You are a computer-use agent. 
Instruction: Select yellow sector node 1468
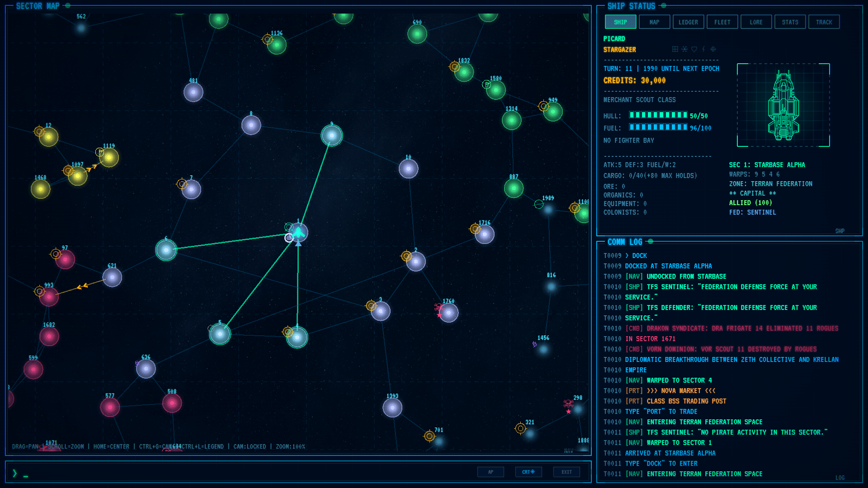point(40,189)
